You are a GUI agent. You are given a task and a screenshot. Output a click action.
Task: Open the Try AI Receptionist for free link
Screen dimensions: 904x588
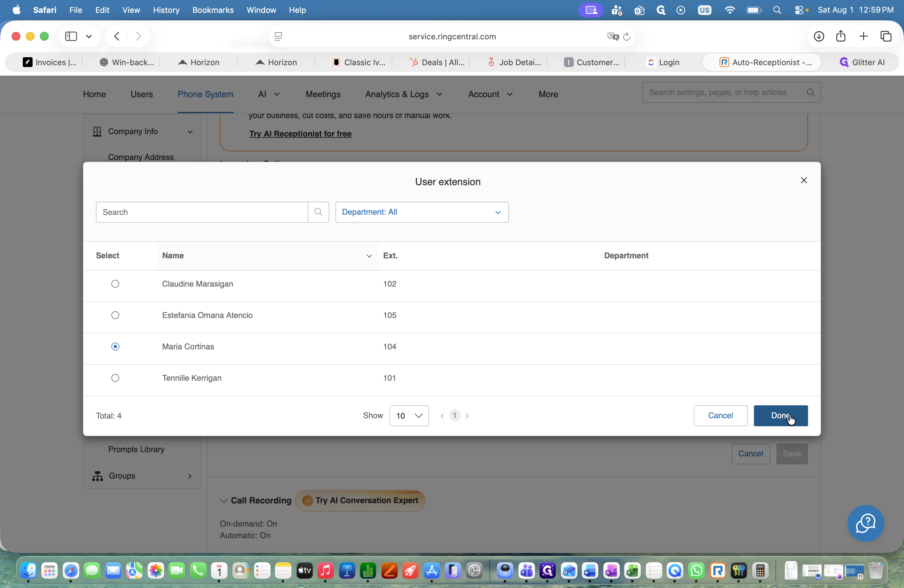coord(300,134)
